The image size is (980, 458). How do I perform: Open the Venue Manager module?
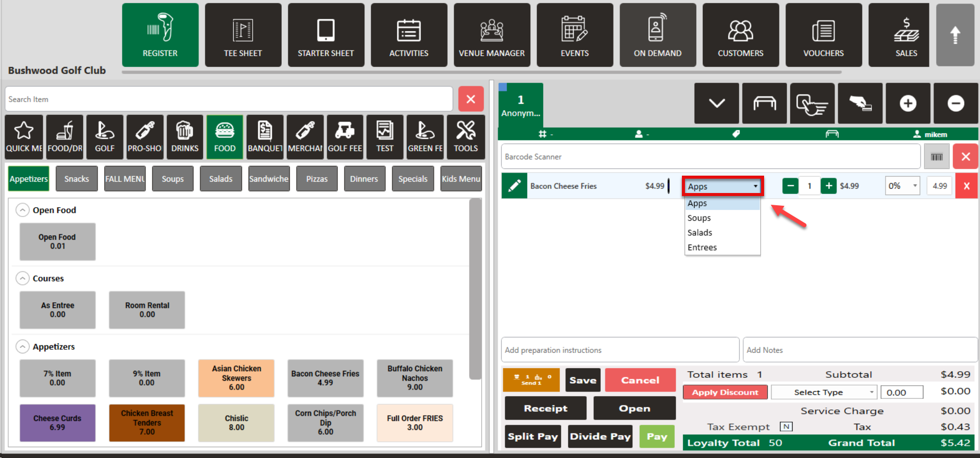coord(492,35)
